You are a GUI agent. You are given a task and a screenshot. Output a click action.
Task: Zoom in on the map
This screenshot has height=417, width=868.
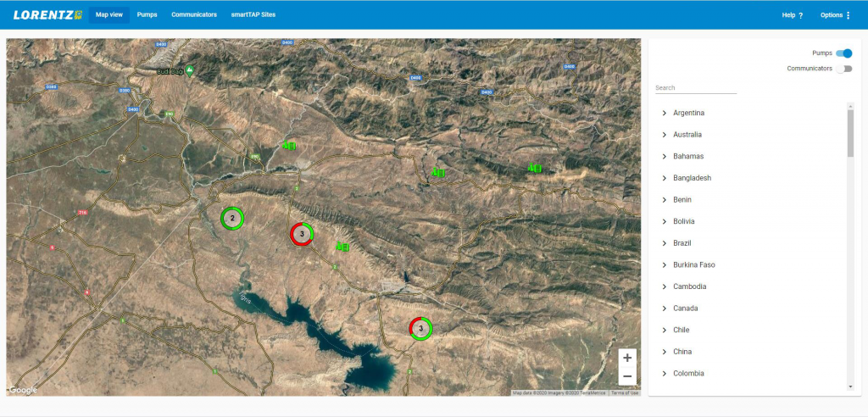(x=627, y=358)
